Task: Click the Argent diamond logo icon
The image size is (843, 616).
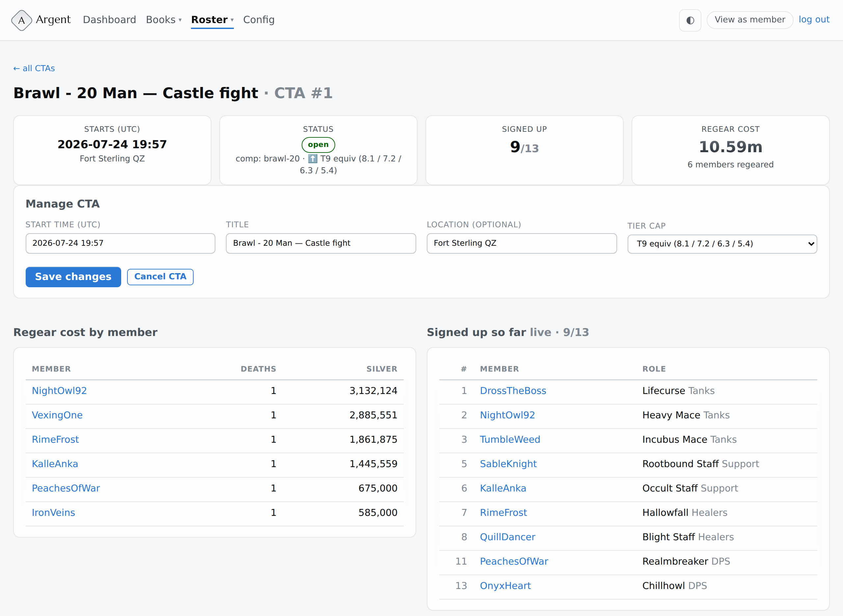Action: (22, 20)
